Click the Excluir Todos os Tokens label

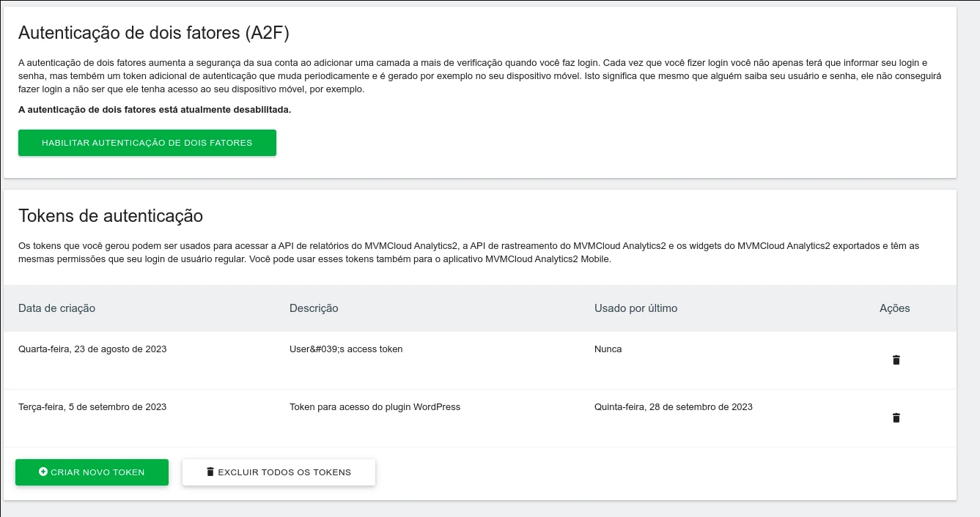click(x=284, y=472)
